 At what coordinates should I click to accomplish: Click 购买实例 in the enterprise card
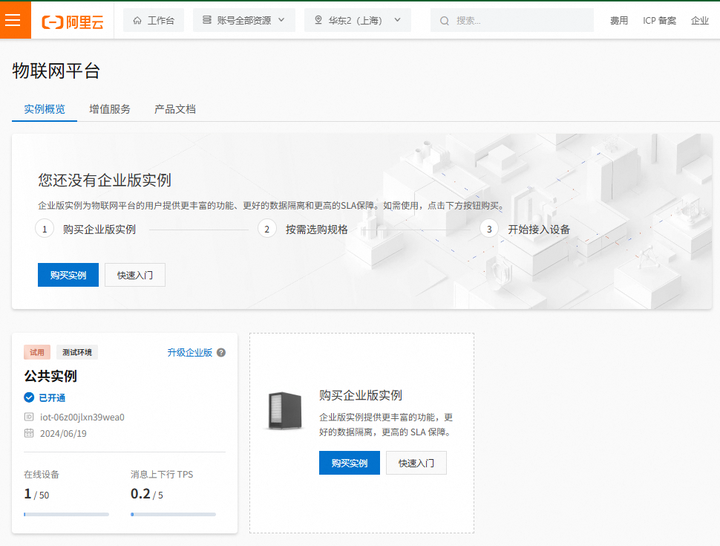point(349,463)
